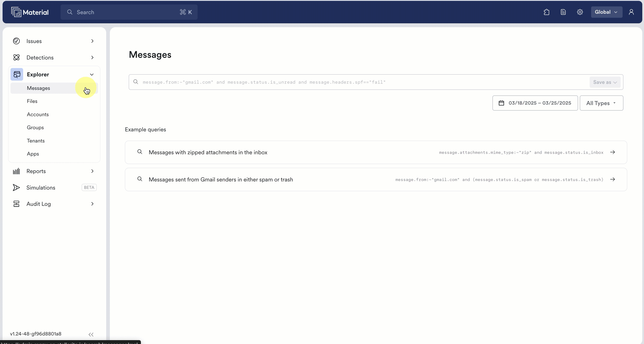Click the Detections icon in sidebar
Viewport: 644px width, 344px height.
(x=16, y=58)
